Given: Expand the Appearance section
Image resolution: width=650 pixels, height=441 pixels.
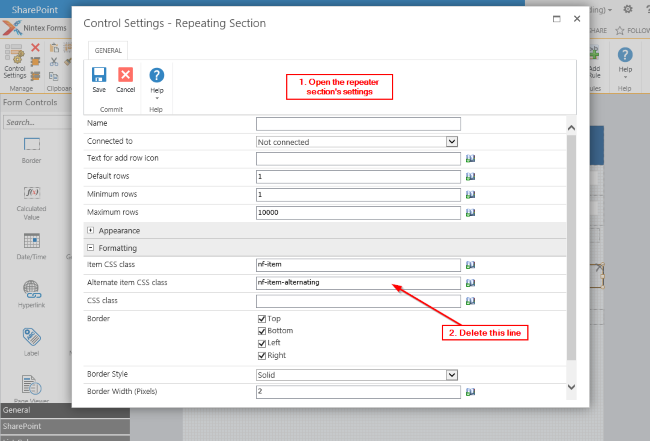Looking at the screenshot, I should [90, 230].
